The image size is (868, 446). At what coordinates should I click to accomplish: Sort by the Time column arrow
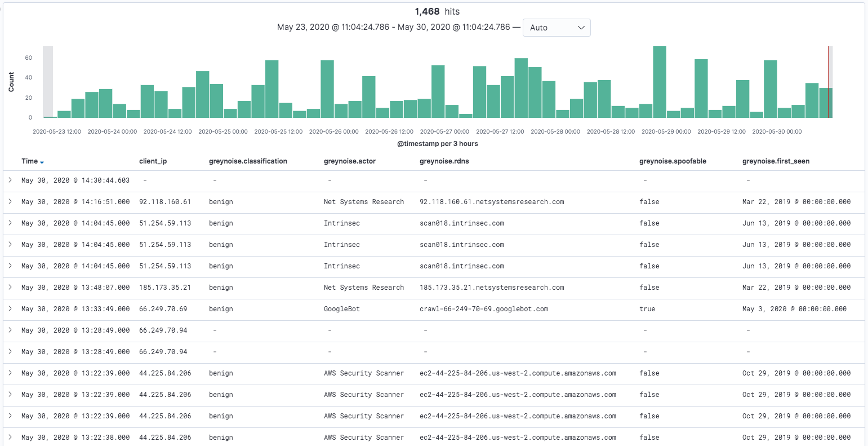tap(42, 162)
